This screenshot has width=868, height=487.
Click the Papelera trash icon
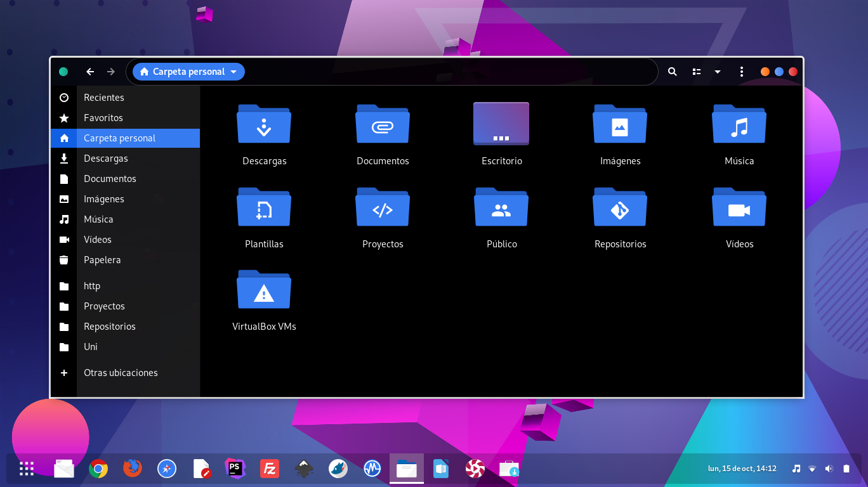64,260
